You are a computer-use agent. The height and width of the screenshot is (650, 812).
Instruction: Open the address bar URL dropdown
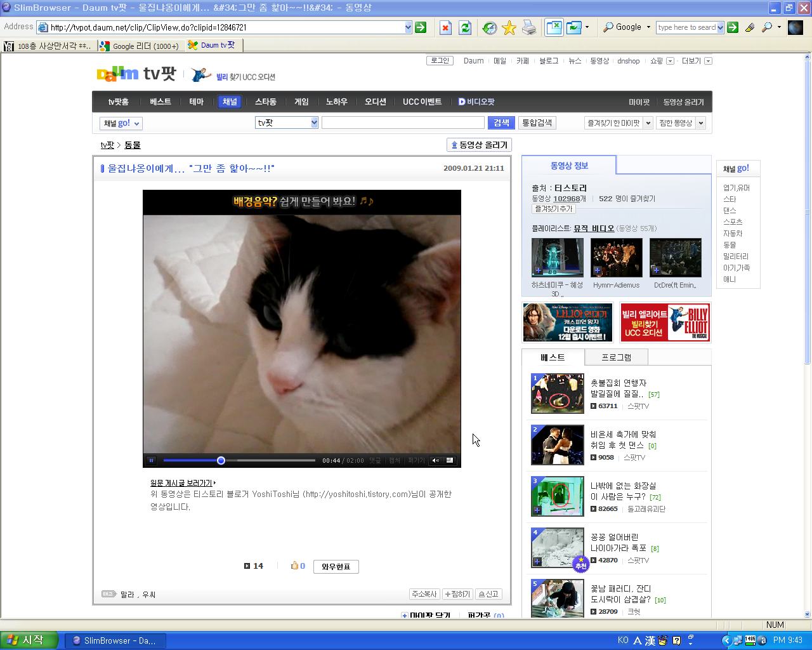408,27
